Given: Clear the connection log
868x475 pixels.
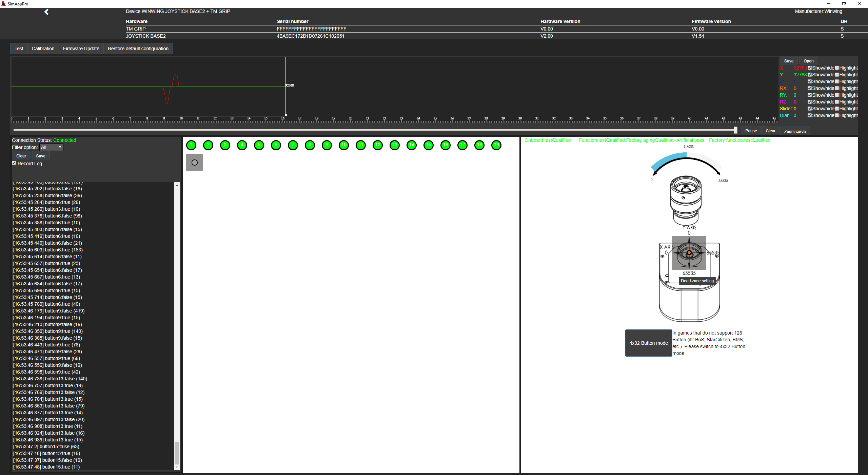Looking at the screenshot, I should [x=21, y=156].
